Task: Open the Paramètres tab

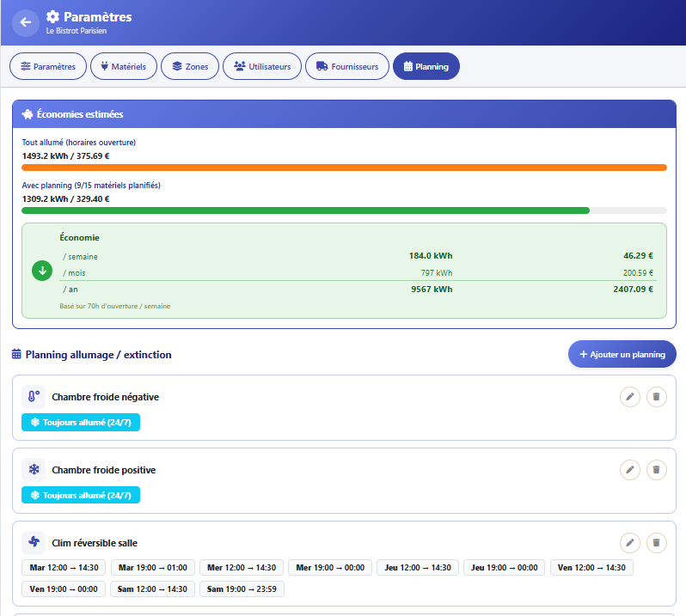Action: (x=48, y=67)
